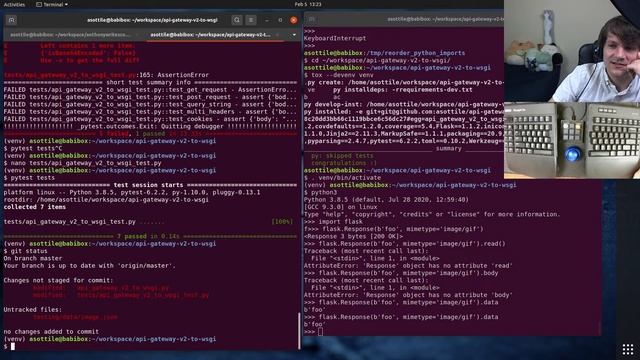
Task: Click "no attribute 'body'" error line
Action: click(x=408, y=295)
